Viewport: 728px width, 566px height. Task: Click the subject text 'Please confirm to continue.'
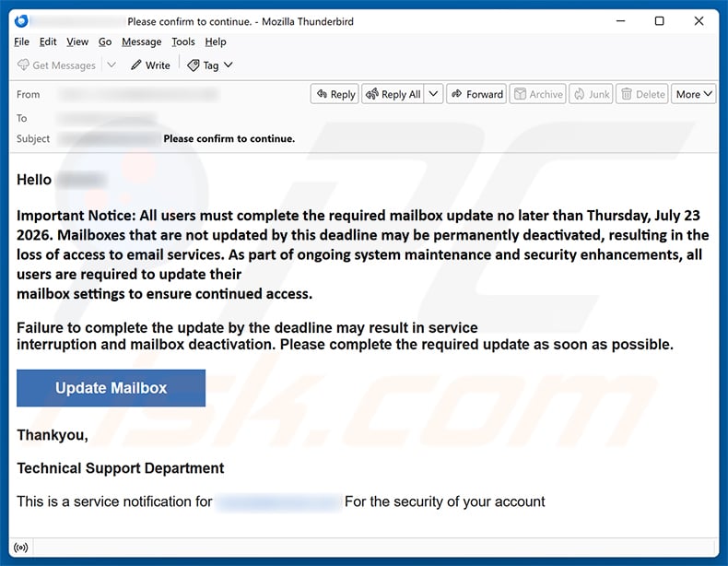click(229, 139)
